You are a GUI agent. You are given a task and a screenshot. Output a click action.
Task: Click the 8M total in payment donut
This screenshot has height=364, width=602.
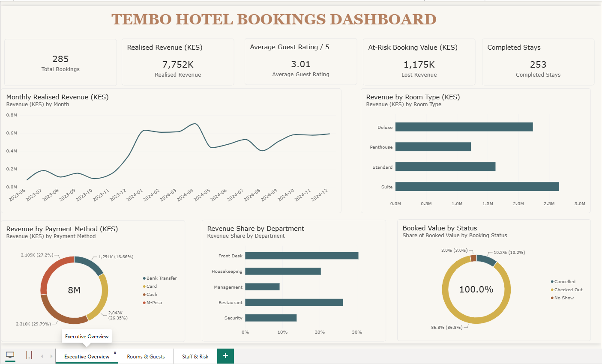pos(74,290)
